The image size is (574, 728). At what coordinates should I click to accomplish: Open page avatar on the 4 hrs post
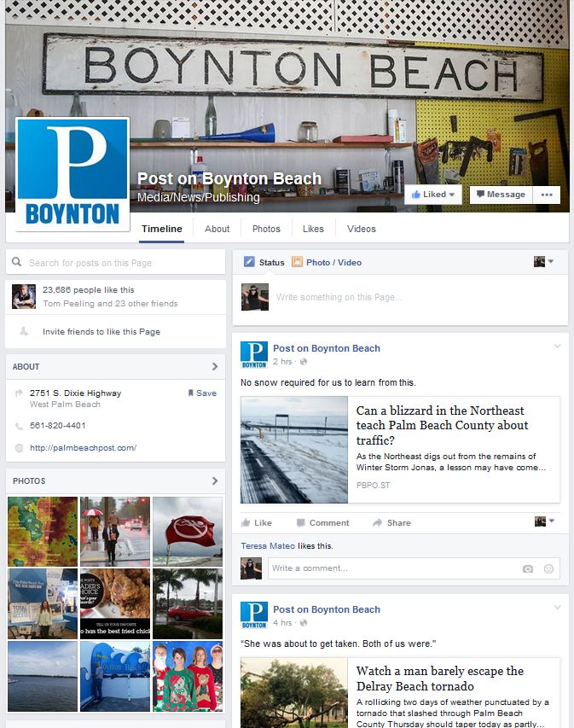pos(254,615)
